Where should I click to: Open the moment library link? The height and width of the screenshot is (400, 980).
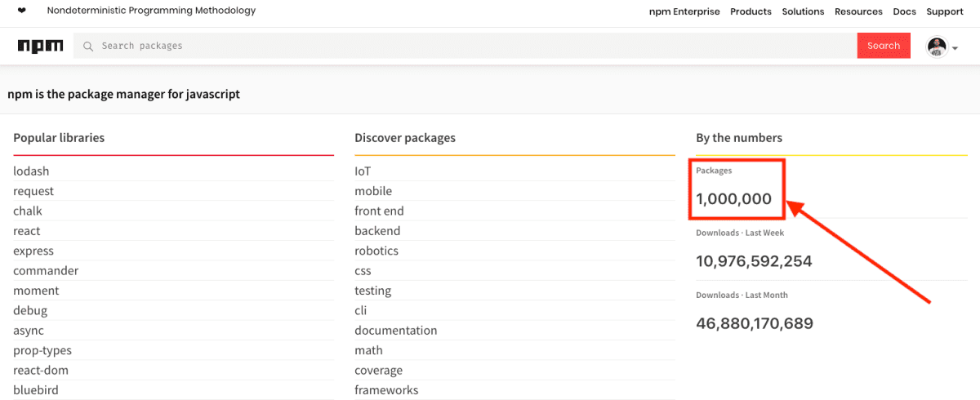click(x=36, y=291)
